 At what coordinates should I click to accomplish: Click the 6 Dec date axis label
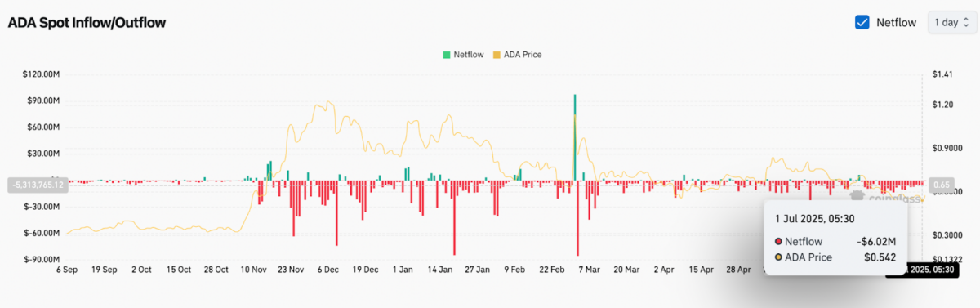(x=329, y=269)
